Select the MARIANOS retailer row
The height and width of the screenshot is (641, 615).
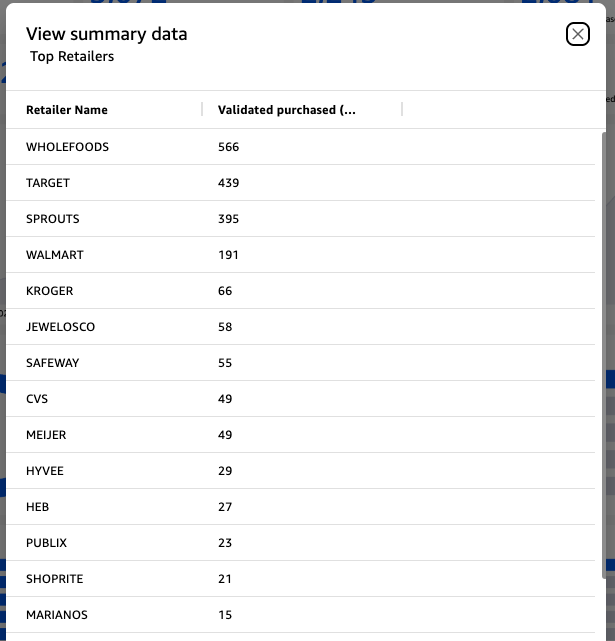(x=300, y=614)
